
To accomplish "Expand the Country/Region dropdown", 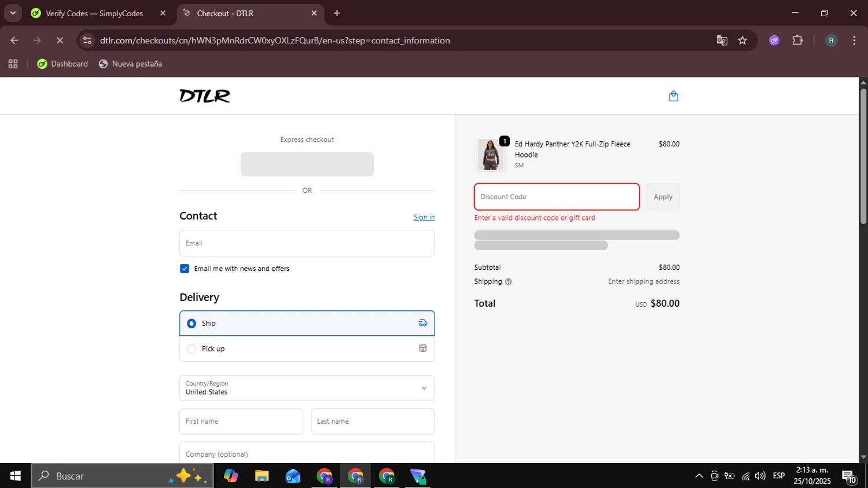I will [307, 388].
